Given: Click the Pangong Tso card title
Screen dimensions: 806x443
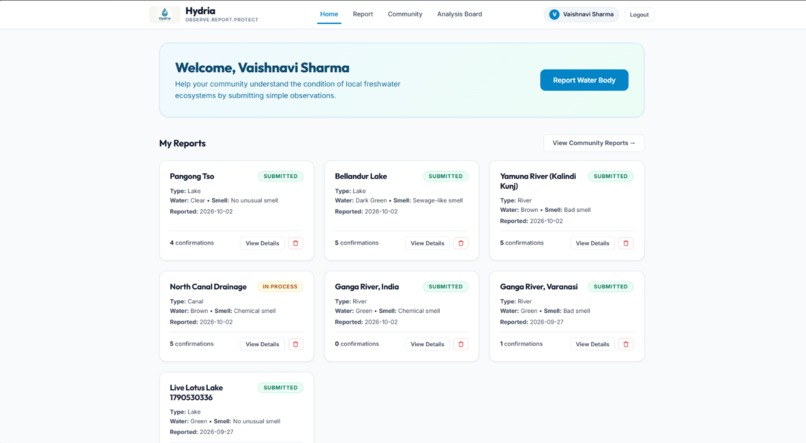Looking at the screenshot, I should pyautogui.click(x=192, y=176).
